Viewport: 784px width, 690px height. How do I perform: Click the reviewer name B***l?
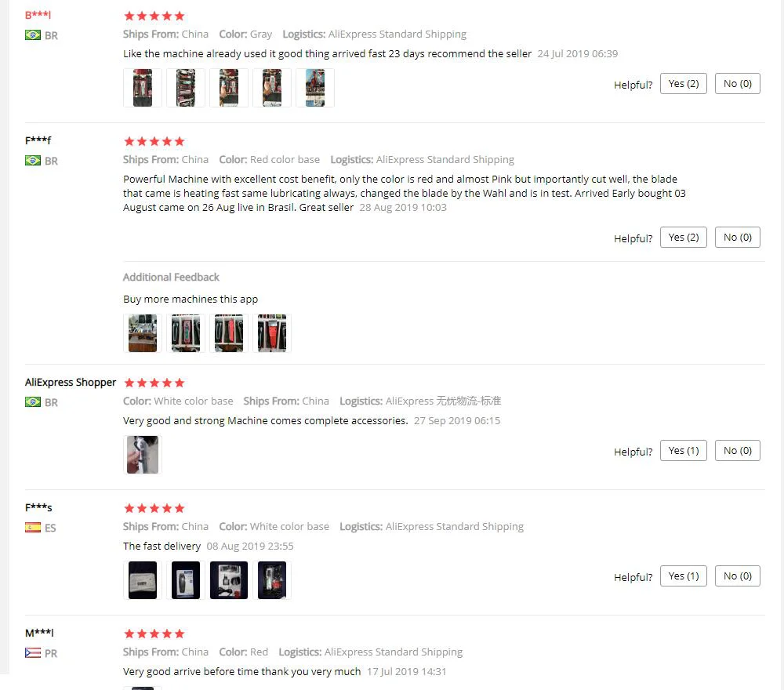(x=38, y=14)
